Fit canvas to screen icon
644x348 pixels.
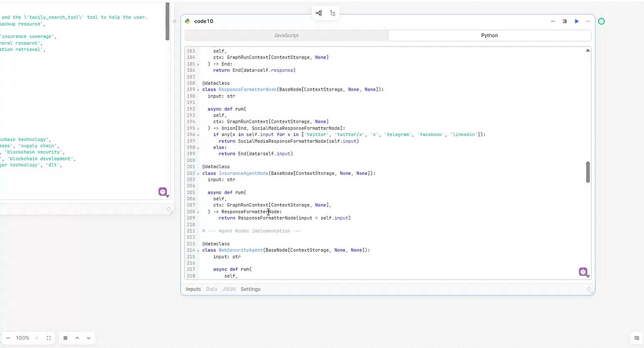[x=49, y=338]
